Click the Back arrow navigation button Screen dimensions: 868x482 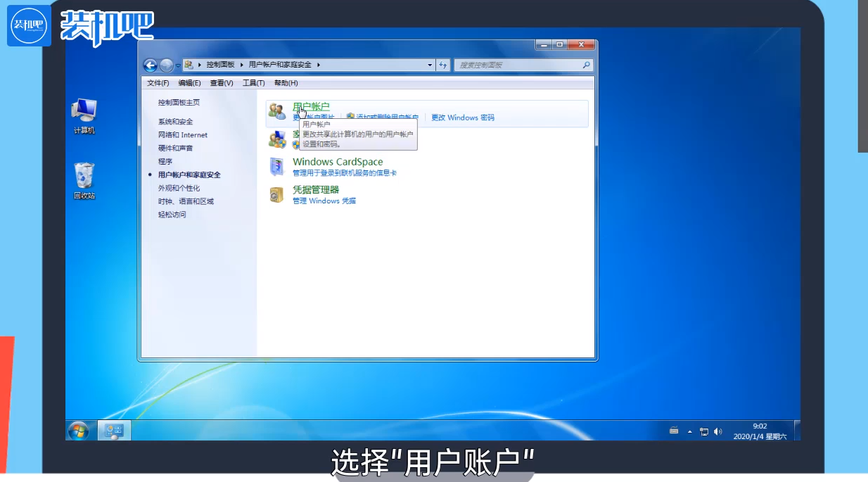point(150,65)
